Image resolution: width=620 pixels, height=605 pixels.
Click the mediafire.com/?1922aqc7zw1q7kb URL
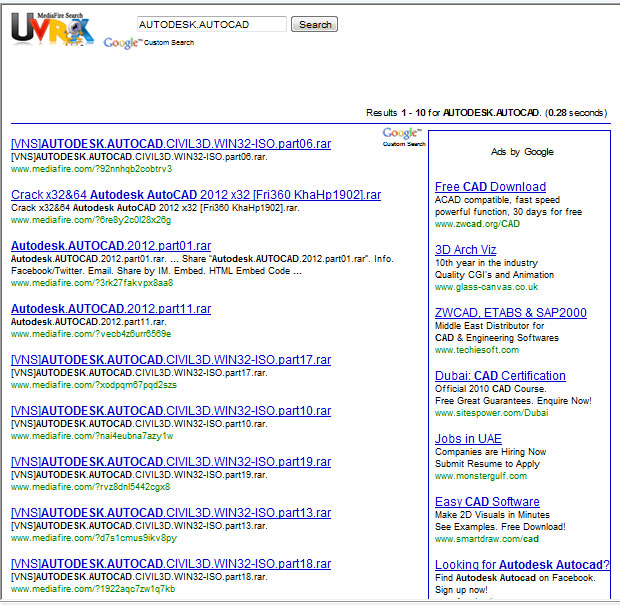click(93, 589)
